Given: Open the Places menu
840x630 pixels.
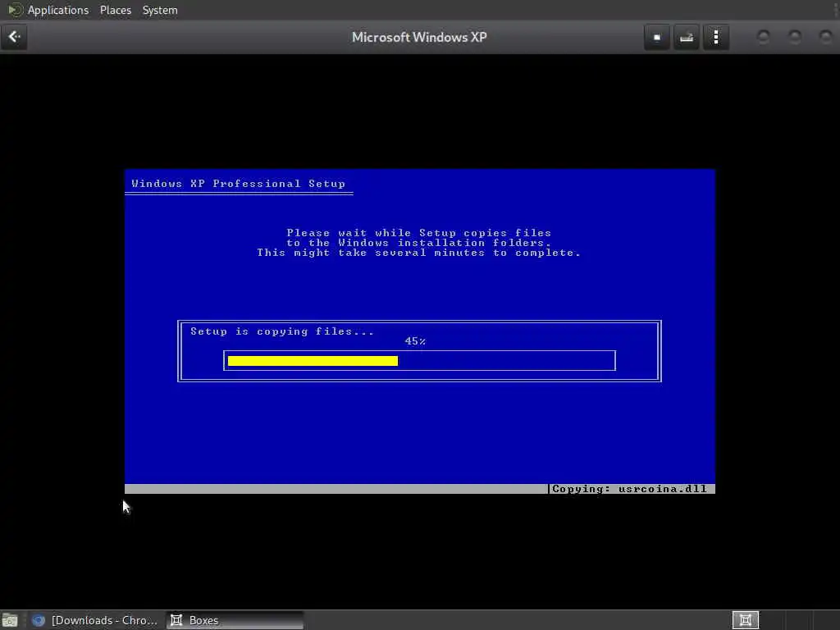Looking at the screenshot, I should [x=115, y=10].
